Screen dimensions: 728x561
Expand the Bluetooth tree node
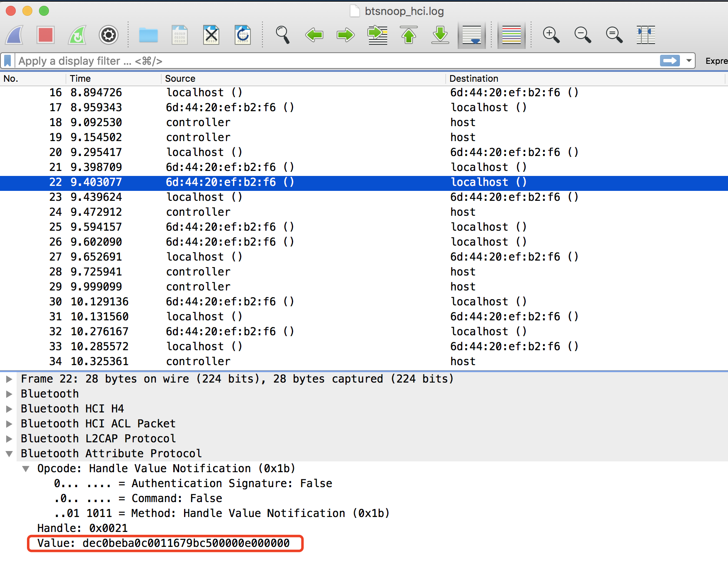(9, 394)
